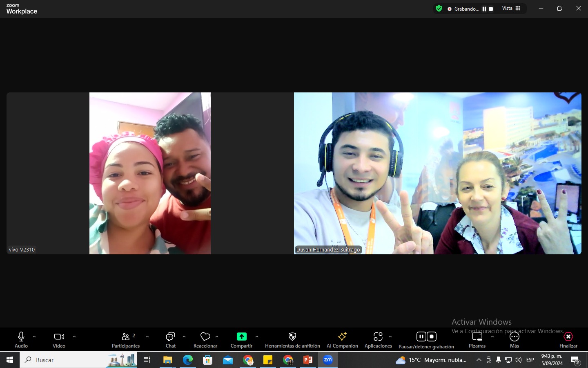
Task: Stop recording in the bottom toolbar
Action: [432, 337]
